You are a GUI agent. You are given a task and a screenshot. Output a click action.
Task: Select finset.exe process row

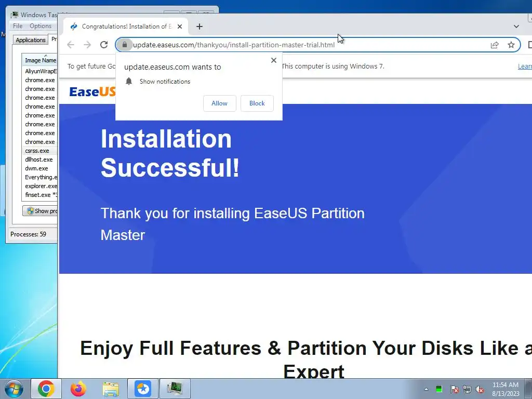point(40,195)
